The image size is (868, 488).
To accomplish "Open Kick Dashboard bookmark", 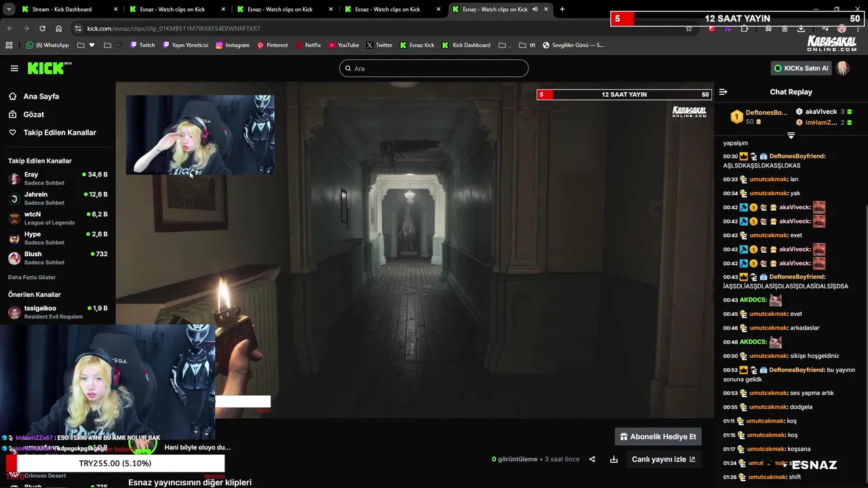I will [x=467, y=45].
